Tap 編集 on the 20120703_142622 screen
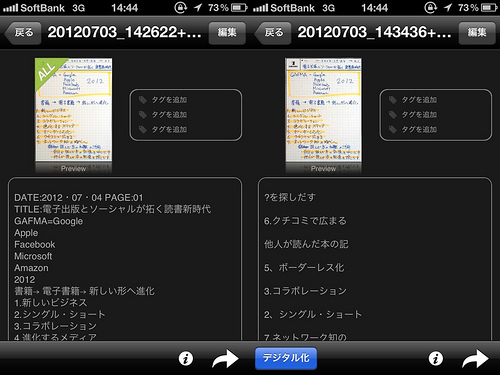The width and height of the screenshot is (500, 375). [x=227, y=33]
